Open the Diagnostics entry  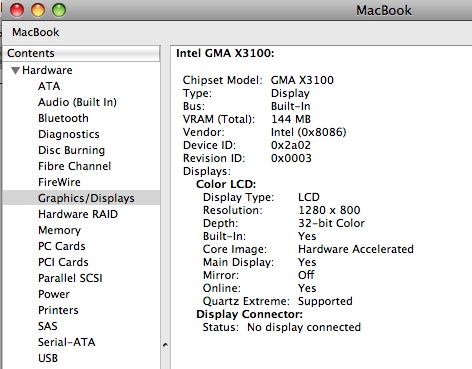click(69, 134)
